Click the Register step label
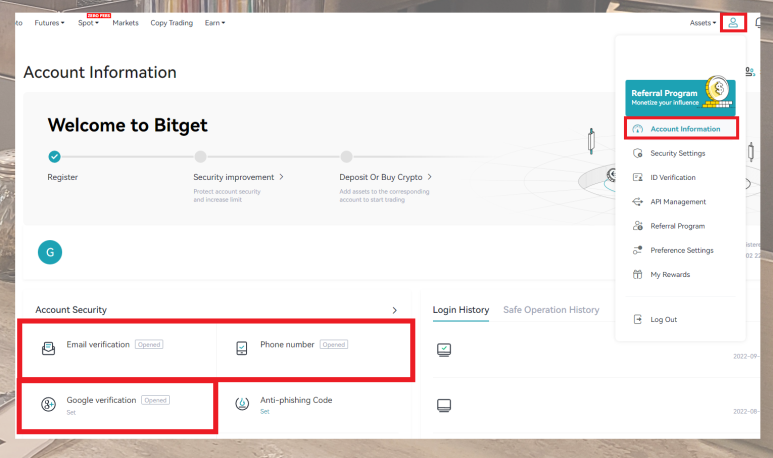Image resolution: width=773 pixels, height=458 pixels. (x=63, y=177)
